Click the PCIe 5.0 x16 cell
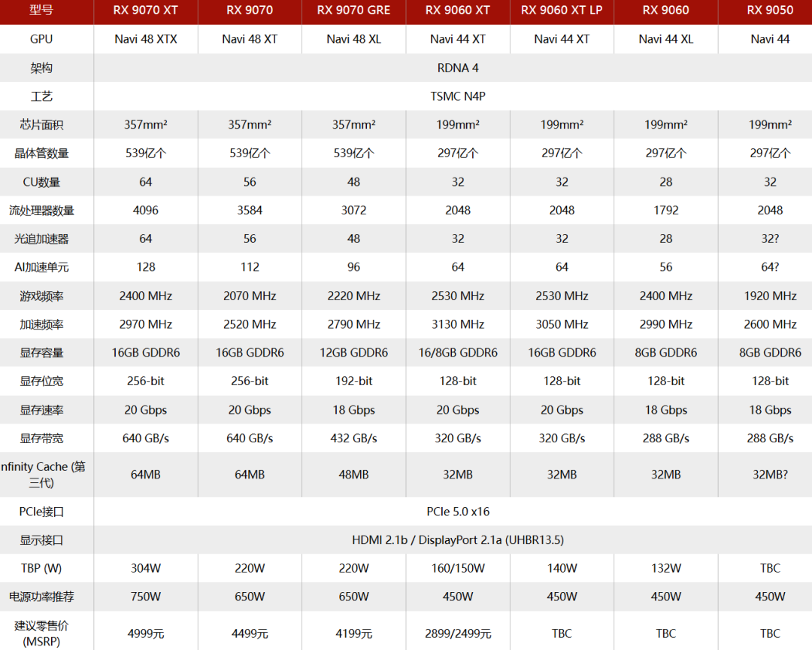The image size is (812, 650). (x=458, y=512)
